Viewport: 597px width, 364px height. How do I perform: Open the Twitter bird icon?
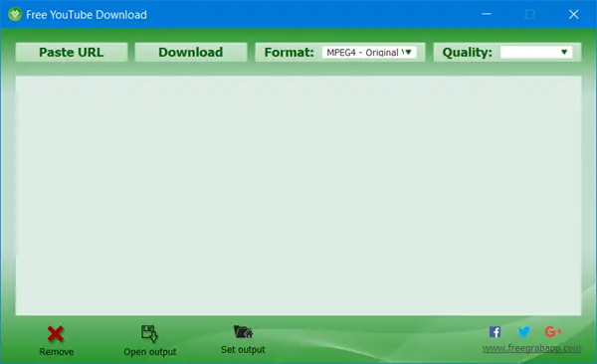(x=524, y=332)
